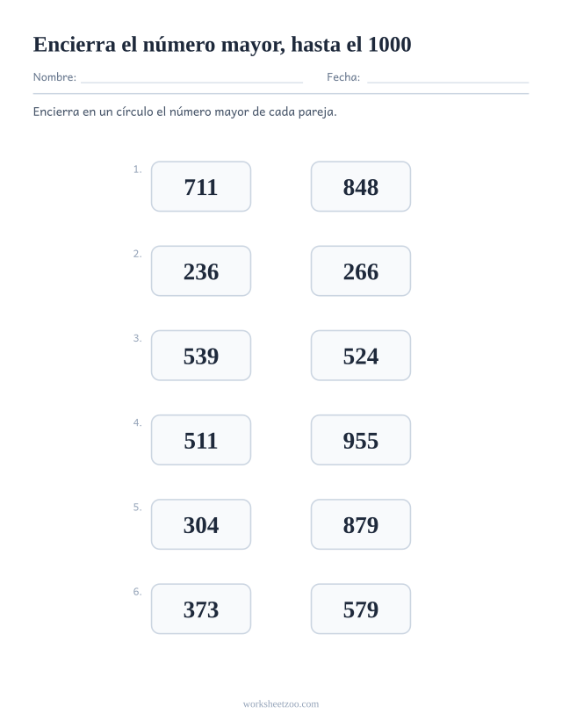Mark the number 879 card
This screenshot has width=562, height=728.
click(361, 524)
